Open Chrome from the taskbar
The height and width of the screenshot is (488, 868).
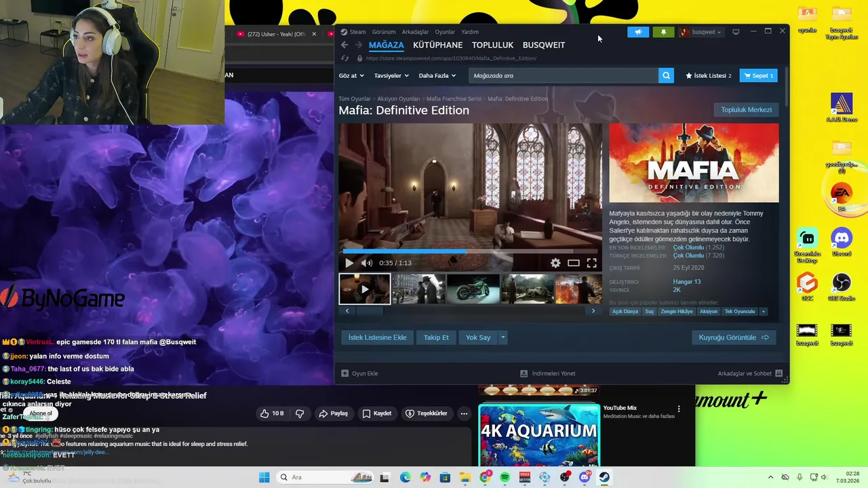click(484, 477)
